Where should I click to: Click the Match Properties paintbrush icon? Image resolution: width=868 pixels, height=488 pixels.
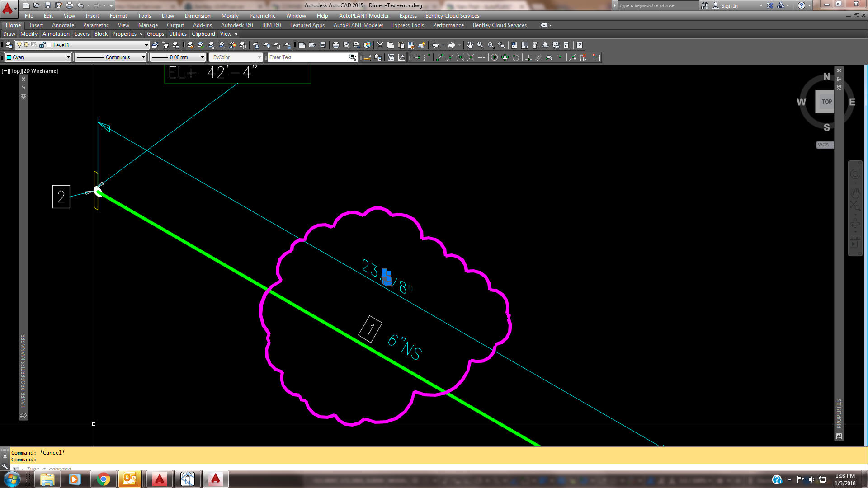tap(411, 45)
